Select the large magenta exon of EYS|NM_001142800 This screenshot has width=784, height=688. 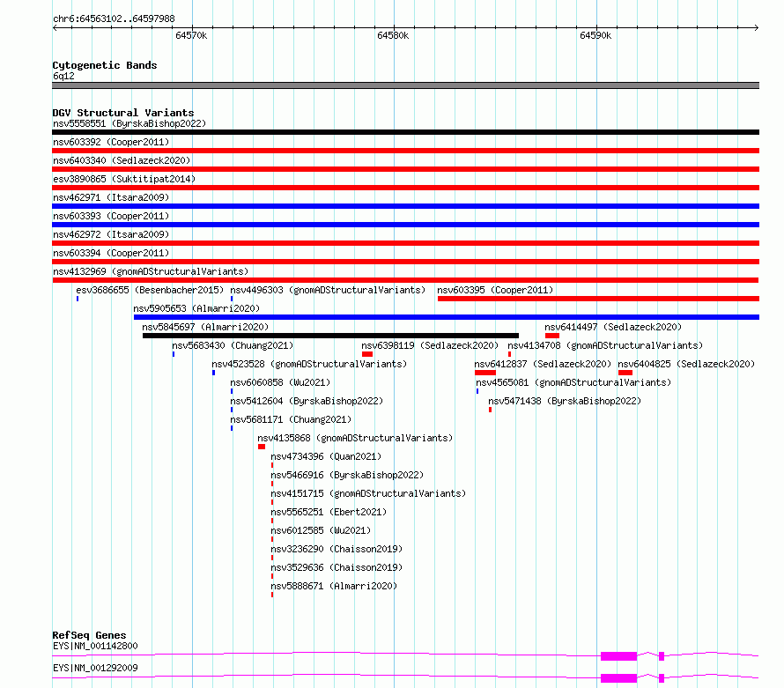click(618, 656)
